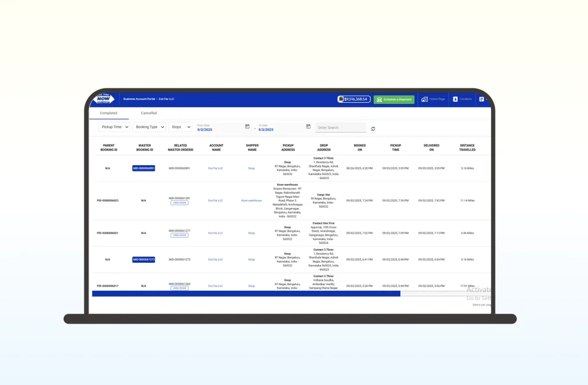Screen dimensions: 588x385
Task: Click view more under MID-0000061281
Action: 179,203
